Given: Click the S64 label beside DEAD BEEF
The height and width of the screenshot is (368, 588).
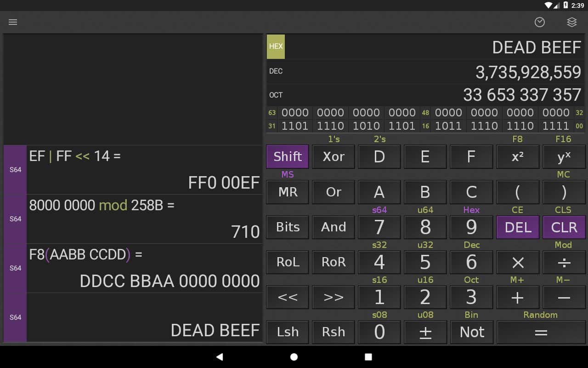Looking at the screenshot, I should [15, 317].
